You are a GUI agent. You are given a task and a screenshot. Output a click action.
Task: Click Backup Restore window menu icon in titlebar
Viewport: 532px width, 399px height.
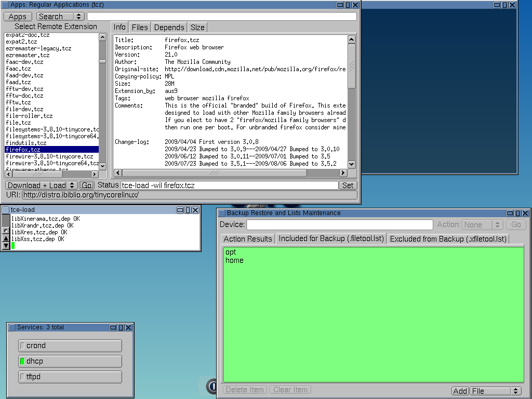(x=221, y=213)
